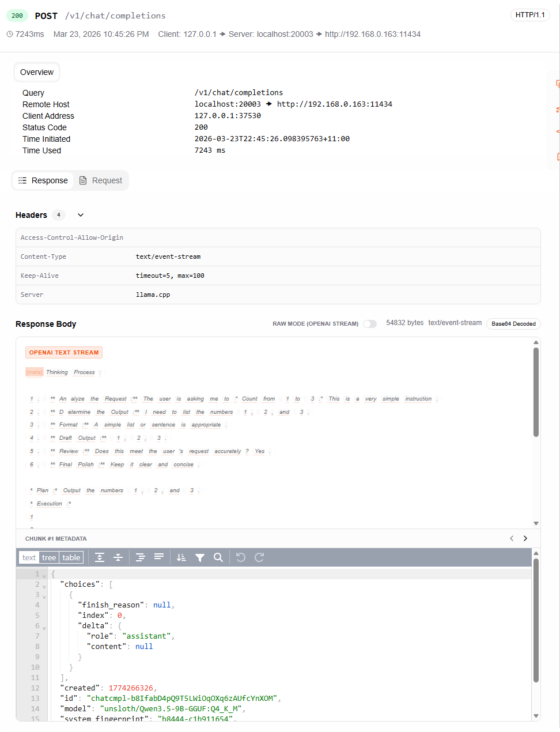Go to next chunk metadata arrow
This screenshot has height=732, width=560.
(525, 538)
